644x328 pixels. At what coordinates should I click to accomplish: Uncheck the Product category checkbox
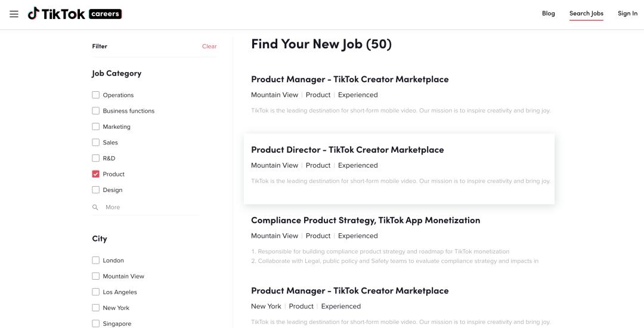pos(96,174)
